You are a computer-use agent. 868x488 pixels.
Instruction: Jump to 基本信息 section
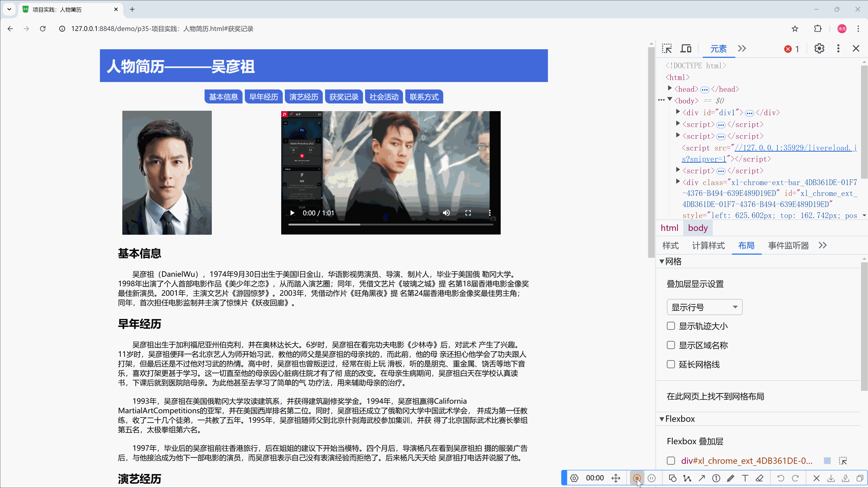point(223,97)
